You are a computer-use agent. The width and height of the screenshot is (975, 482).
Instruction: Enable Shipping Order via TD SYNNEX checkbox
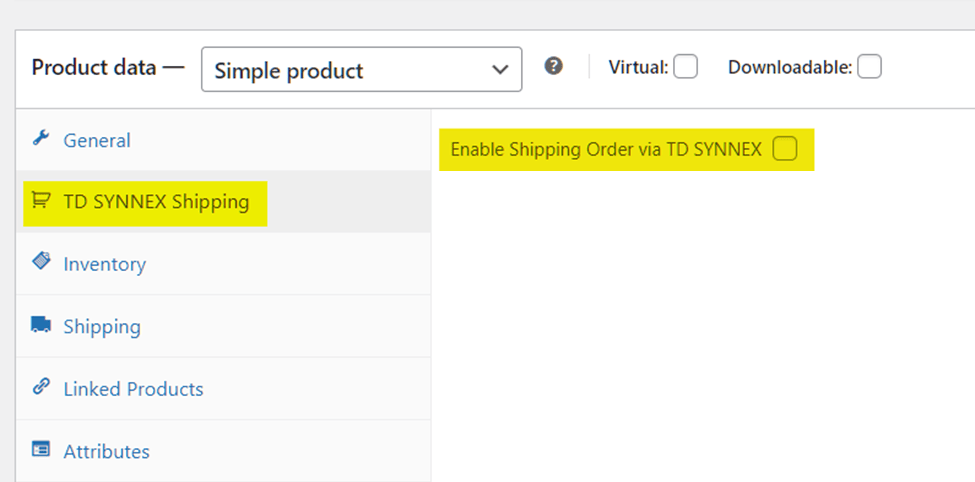click(x=786, y=149)
